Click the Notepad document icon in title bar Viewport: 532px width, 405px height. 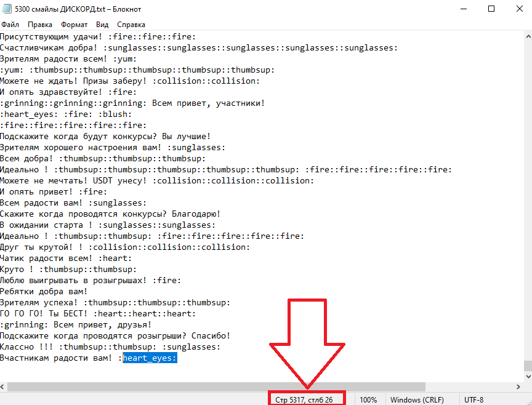tap(7, 9)
